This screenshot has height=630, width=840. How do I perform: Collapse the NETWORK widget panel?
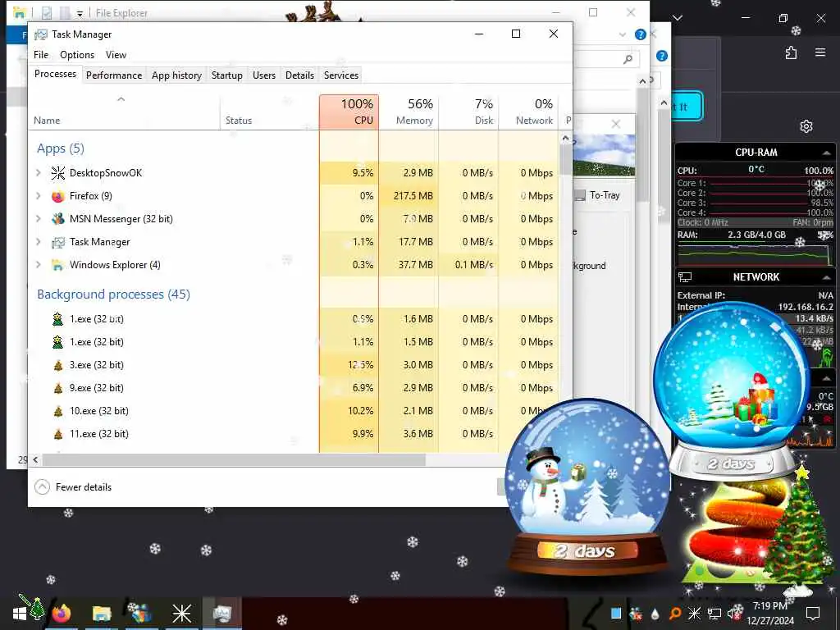point(827,277)
